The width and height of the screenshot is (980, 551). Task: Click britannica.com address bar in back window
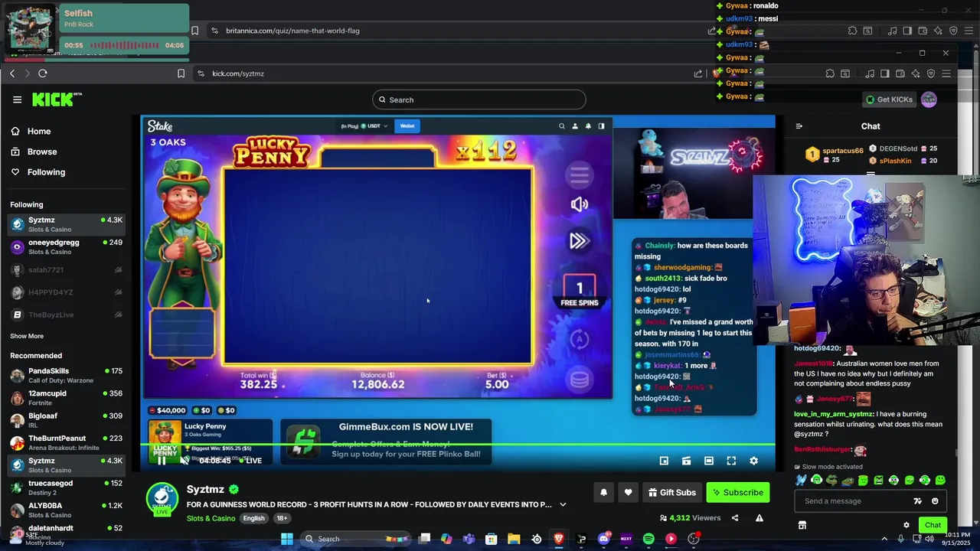pos(459,31)
